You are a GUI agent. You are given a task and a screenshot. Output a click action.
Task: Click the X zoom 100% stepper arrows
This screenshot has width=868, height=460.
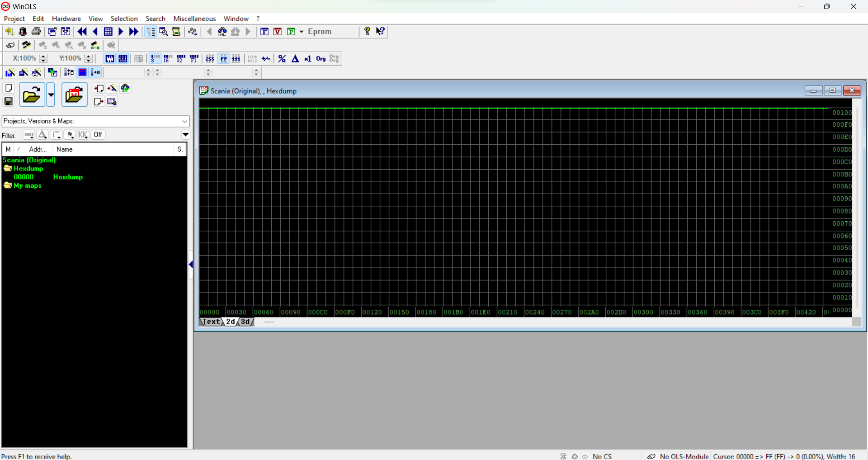(x=43, y=58)
